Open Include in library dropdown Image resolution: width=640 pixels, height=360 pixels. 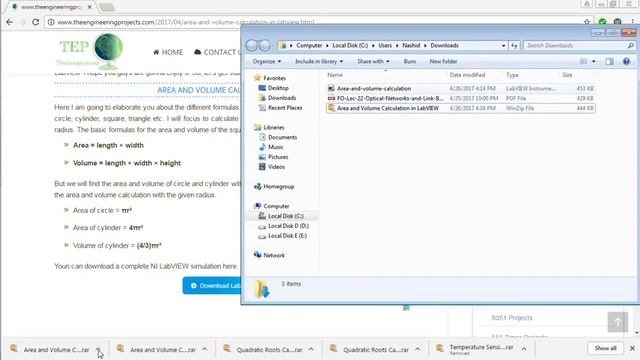click(x=319, y=61)
